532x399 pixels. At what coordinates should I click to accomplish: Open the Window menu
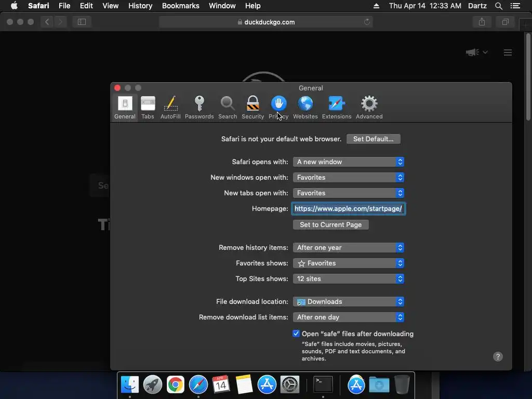pyautogui.click(x=222, y=6)
